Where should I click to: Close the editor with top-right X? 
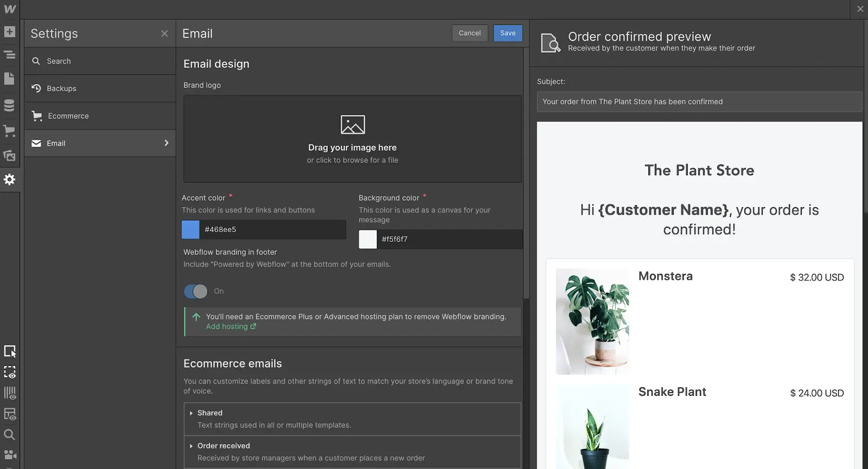[860, 9]
